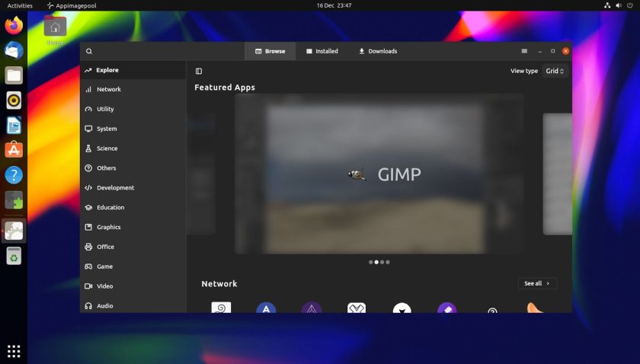Image resolution: width=640 pixels, height=364 pixels.
Task: Open the Extensions puzzle icon in dock
Action: (14, 200)
